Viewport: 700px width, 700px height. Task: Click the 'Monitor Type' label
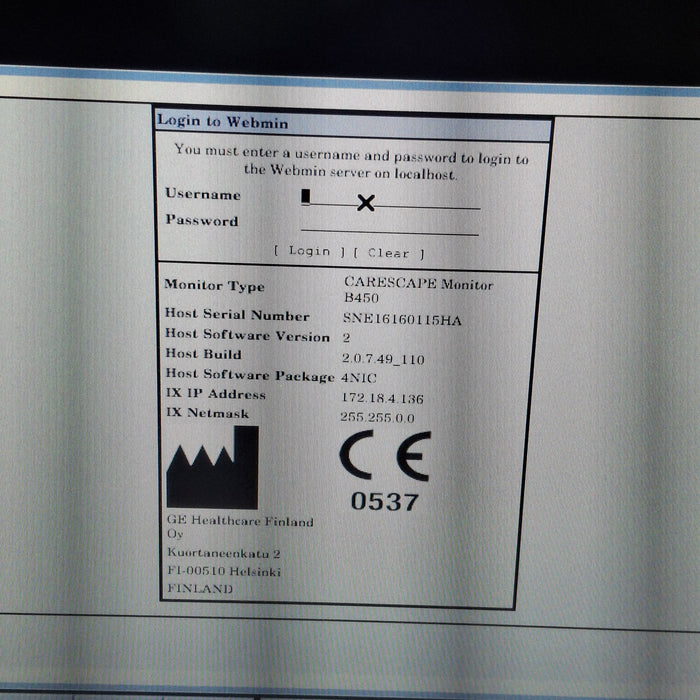pyautogui.click(x=214, y=286)
